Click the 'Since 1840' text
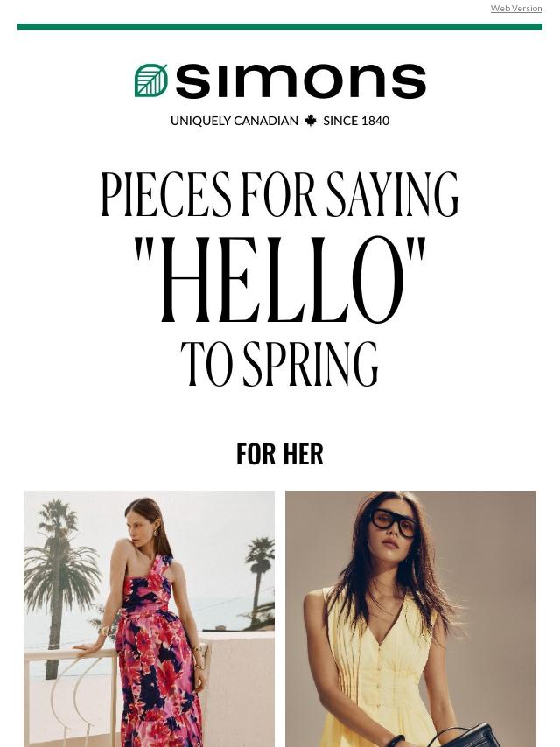This screenshot has height=747, width=560. (x=356, y=121)
